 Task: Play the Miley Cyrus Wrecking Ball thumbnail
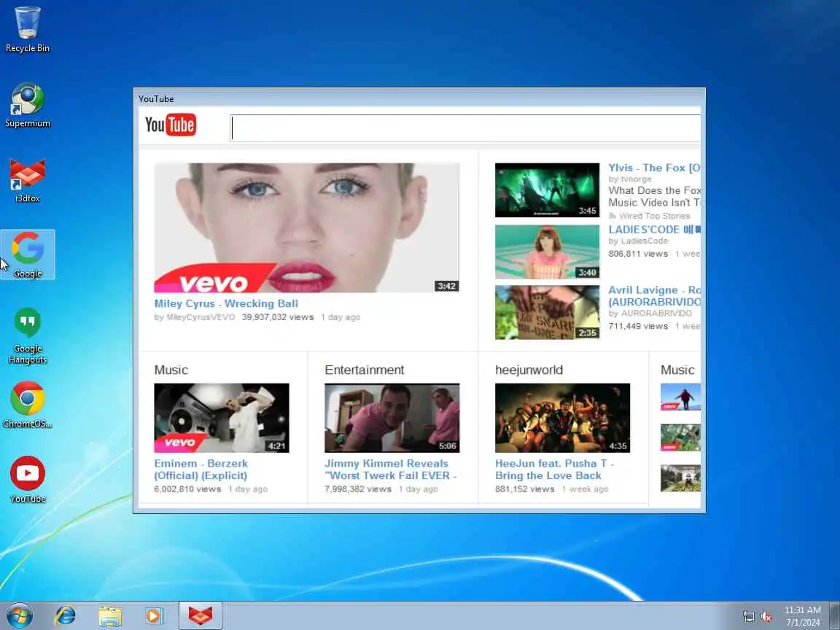(306, 227)
